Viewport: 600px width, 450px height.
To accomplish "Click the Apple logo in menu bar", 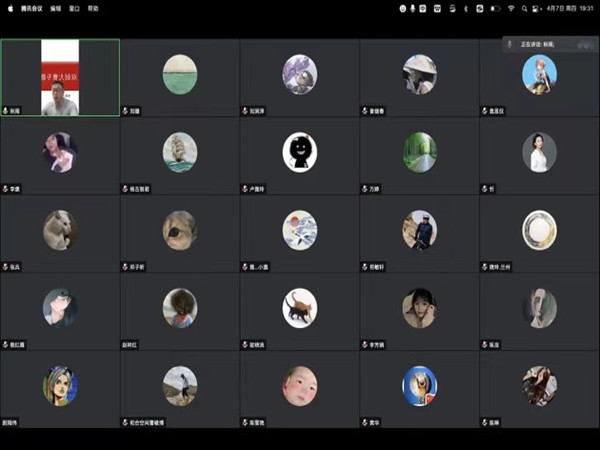I will click(x=9, y=8).
